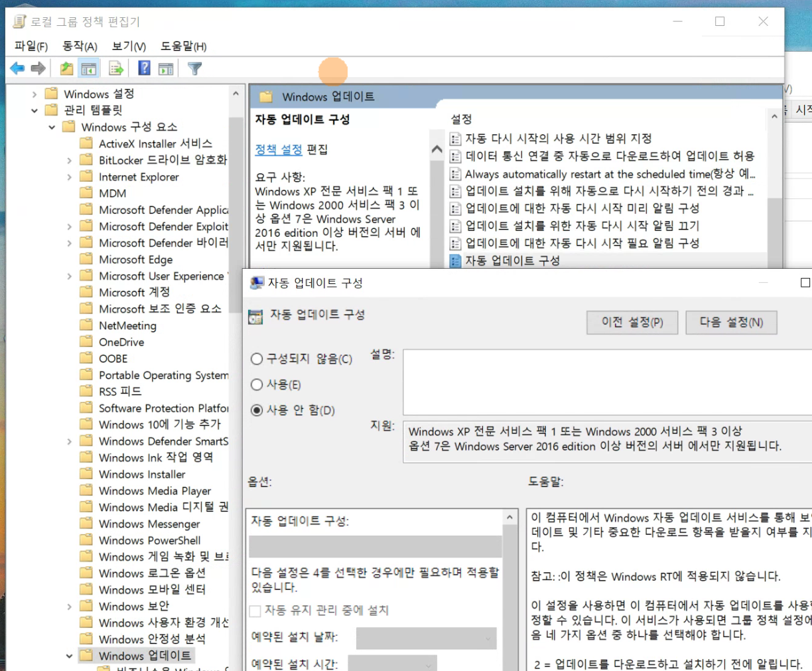Open the blue Help toolbar icon
812x671 pixels.
pyautogui.click(x=144, y=68)
